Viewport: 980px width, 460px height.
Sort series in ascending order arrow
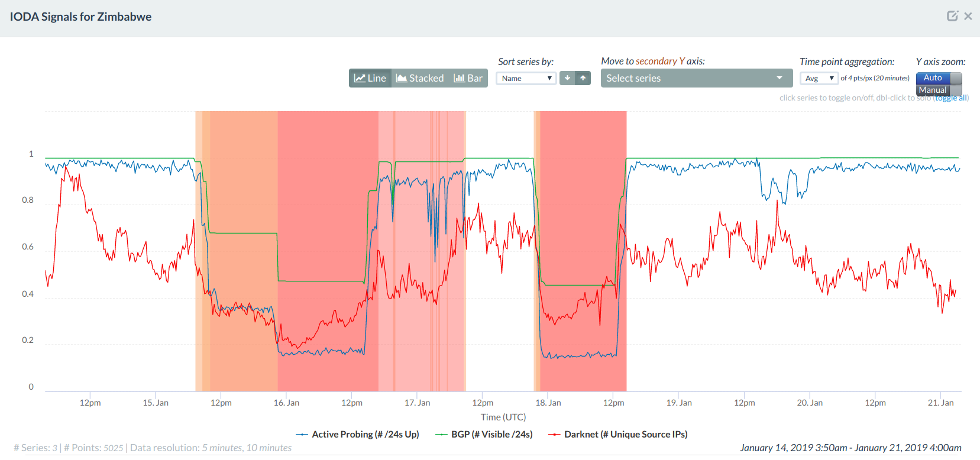pos(583,78)
